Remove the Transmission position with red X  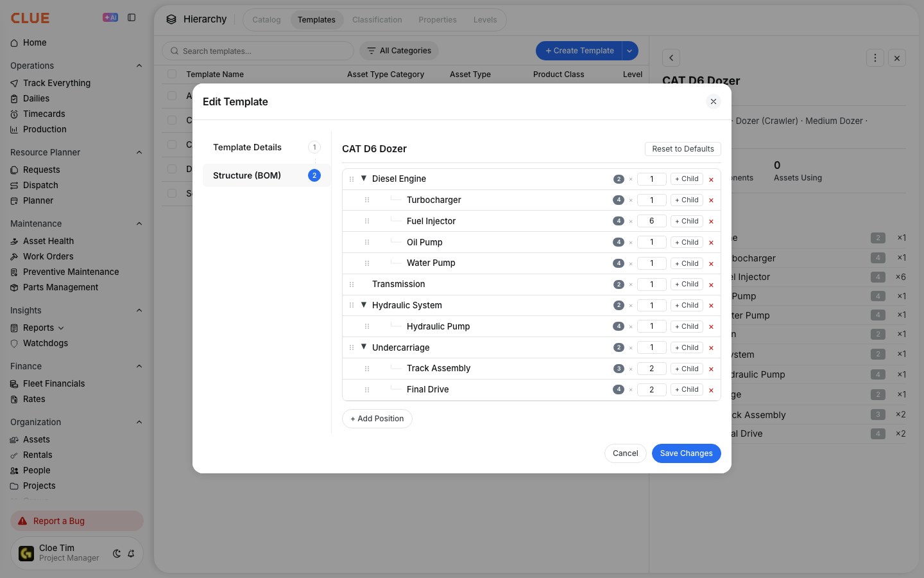tap(711, 285)
